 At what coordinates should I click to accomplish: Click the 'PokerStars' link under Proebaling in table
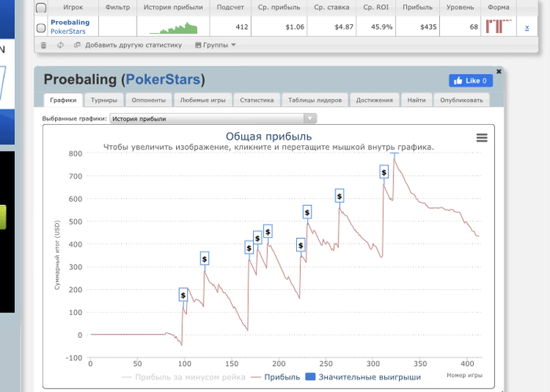click(x=68, y=31)
